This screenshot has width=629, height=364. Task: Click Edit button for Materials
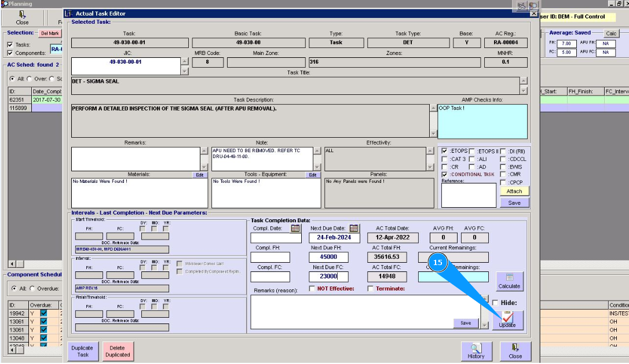point(200,175)
